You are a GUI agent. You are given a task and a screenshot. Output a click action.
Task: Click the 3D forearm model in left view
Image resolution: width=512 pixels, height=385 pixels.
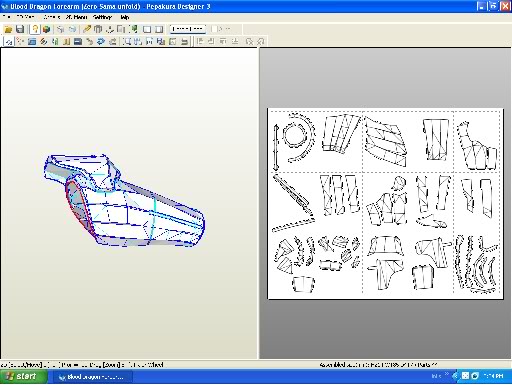click(x=125, y=201)
